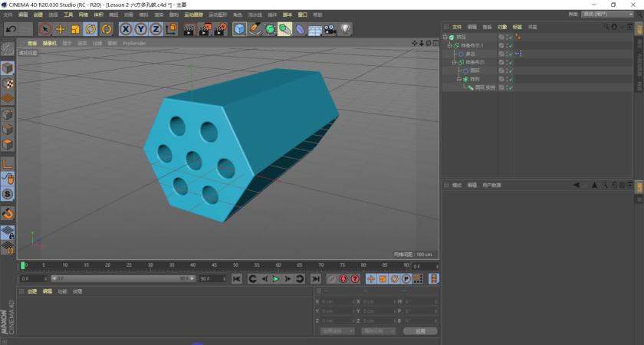The image size is (644, 345).
Task: Collapse the top Extrude object tree node
Action: 445,37
